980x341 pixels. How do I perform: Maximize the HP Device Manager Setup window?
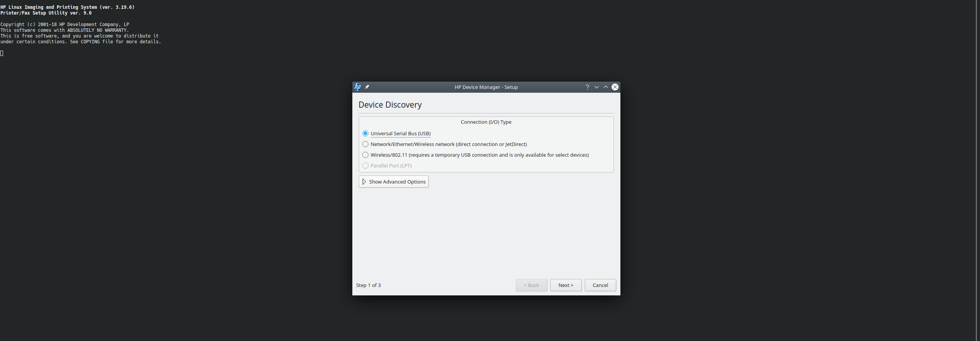(606, 87)
